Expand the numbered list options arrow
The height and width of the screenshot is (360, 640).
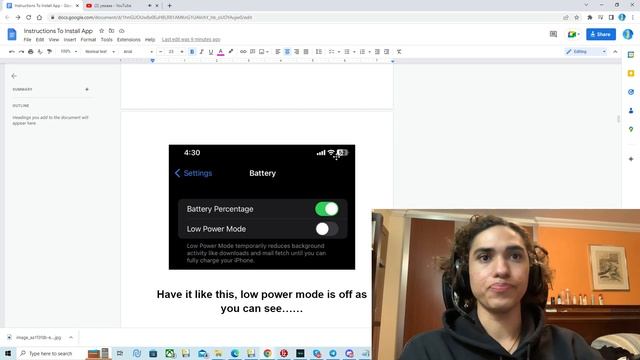(x=370, y=52)
